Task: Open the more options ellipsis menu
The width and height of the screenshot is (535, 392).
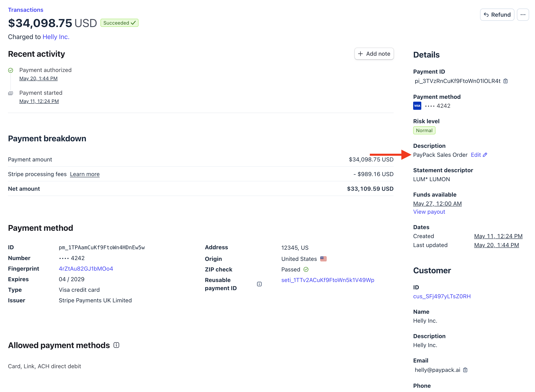Action: (x=523, y=15)
